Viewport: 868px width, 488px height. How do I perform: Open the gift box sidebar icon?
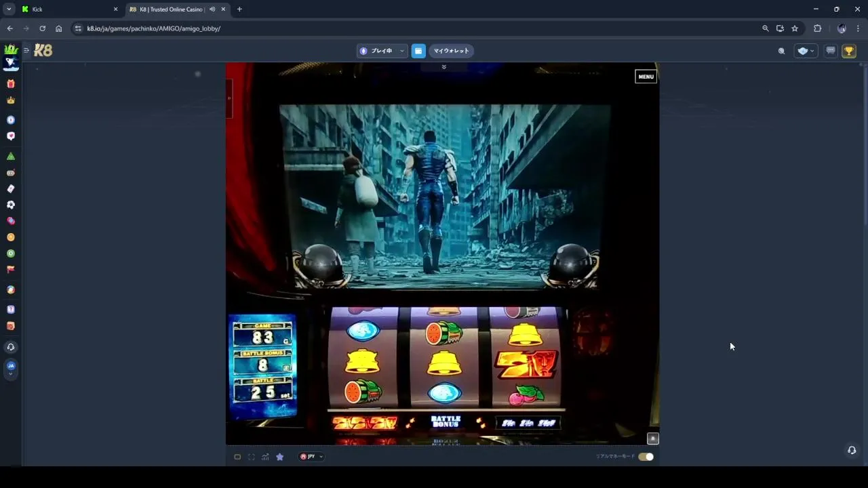point(10,84)
